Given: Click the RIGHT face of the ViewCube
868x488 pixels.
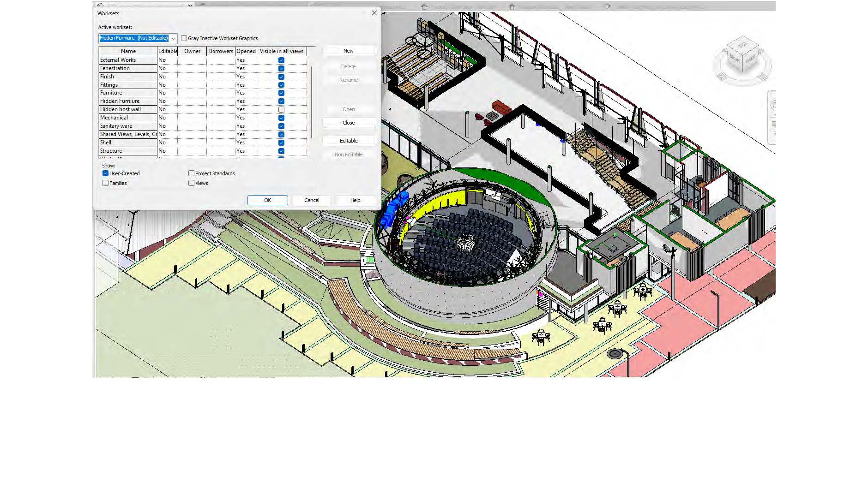Looking at the screenshot, I should coord(735,60).
